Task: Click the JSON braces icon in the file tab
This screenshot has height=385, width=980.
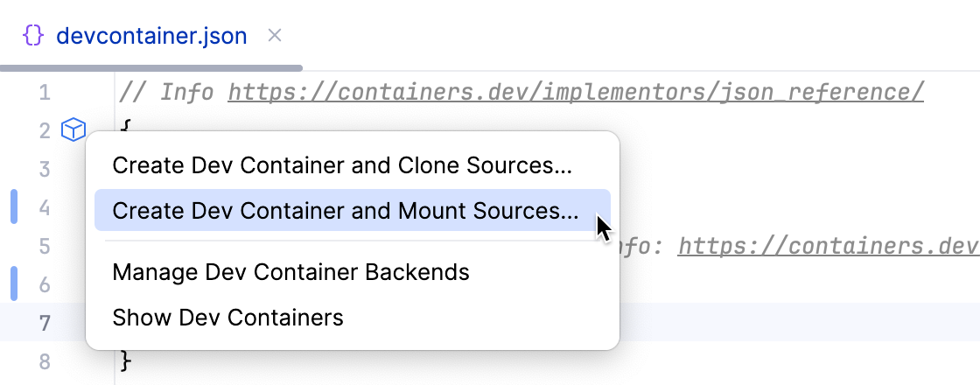Action: pyautogui.click(x=32, y=36)
